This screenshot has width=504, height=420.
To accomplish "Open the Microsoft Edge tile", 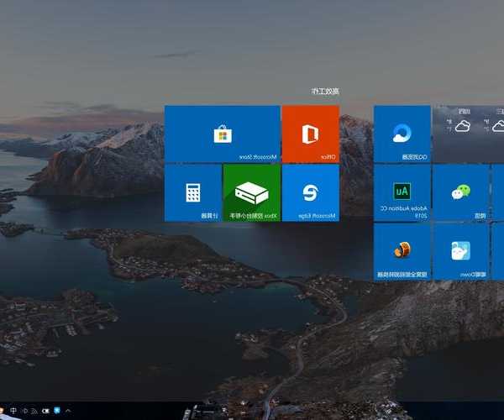I will [310, 192].
